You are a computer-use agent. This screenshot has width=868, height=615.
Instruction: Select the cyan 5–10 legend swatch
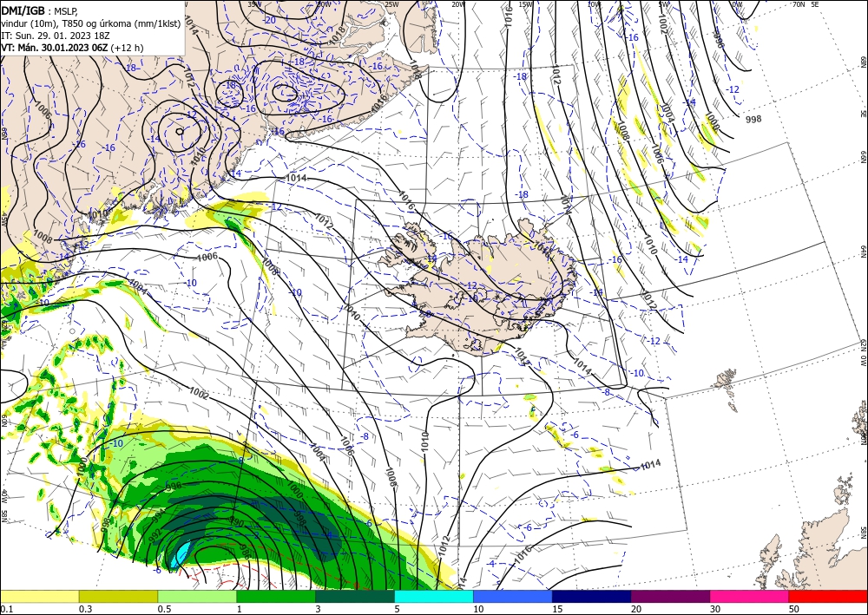433,596
